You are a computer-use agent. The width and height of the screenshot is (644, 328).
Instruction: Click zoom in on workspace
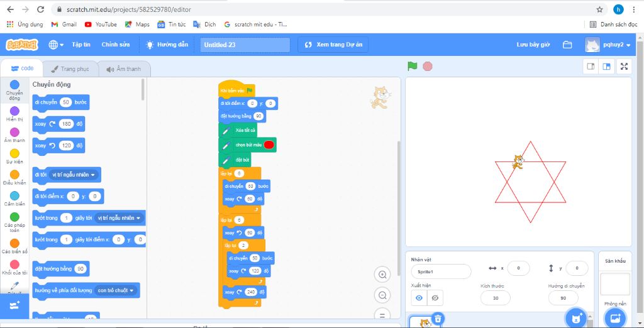pos(382,275)
